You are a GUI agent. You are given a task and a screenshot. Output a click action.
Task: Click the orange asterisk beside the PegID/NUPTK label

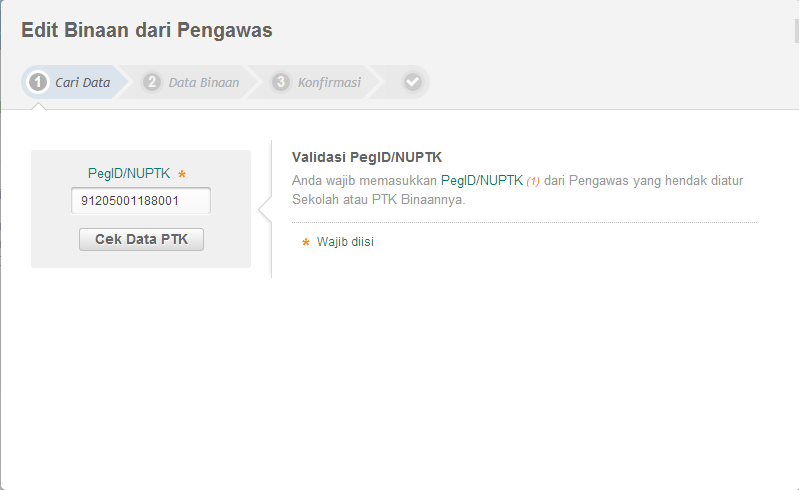point(182,174)
